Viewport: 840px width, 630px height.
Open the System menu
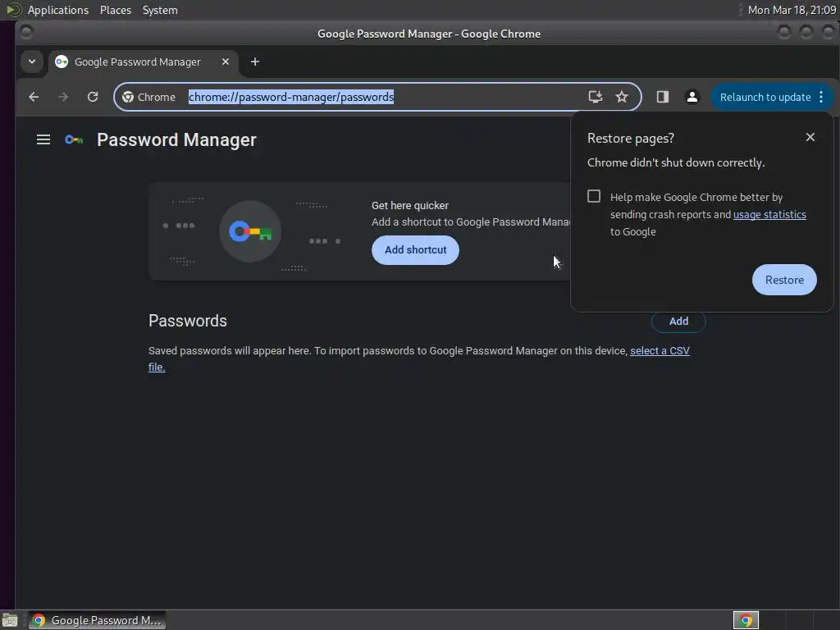click(160, 10)
